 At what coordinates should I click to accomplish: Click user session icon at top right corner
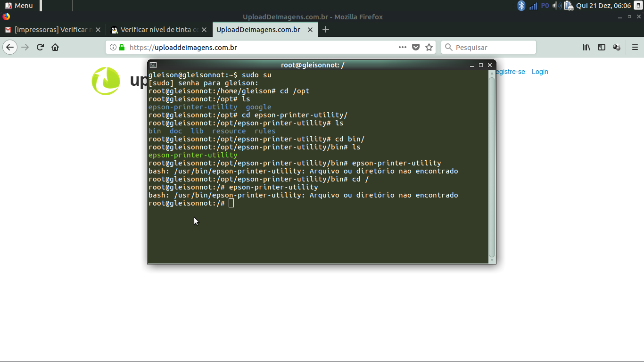638,6
